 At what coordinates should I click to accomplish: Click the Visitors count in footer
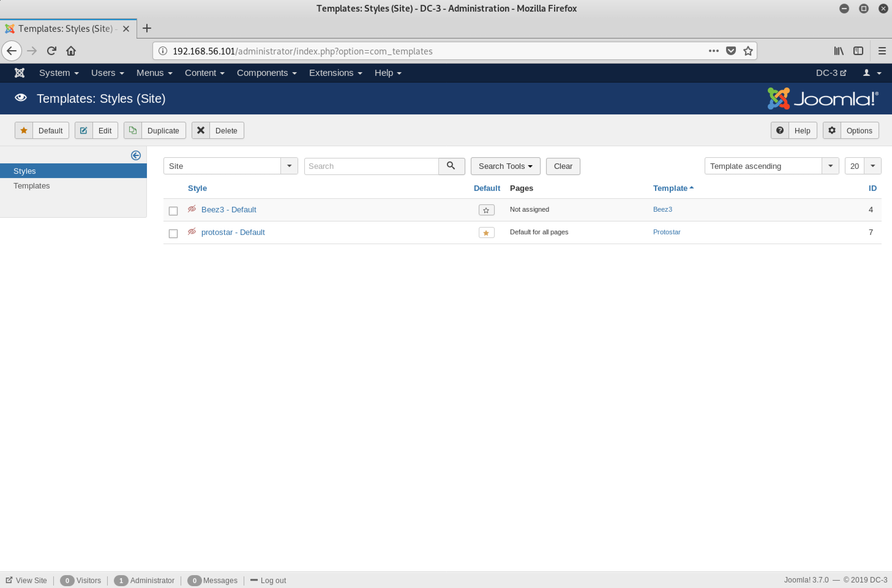point(80,580)
